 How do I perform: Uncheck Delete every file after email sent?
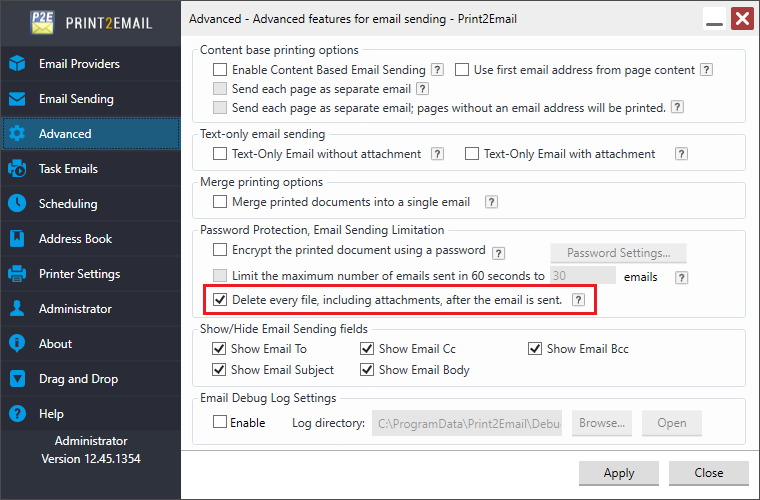(220, 300)
